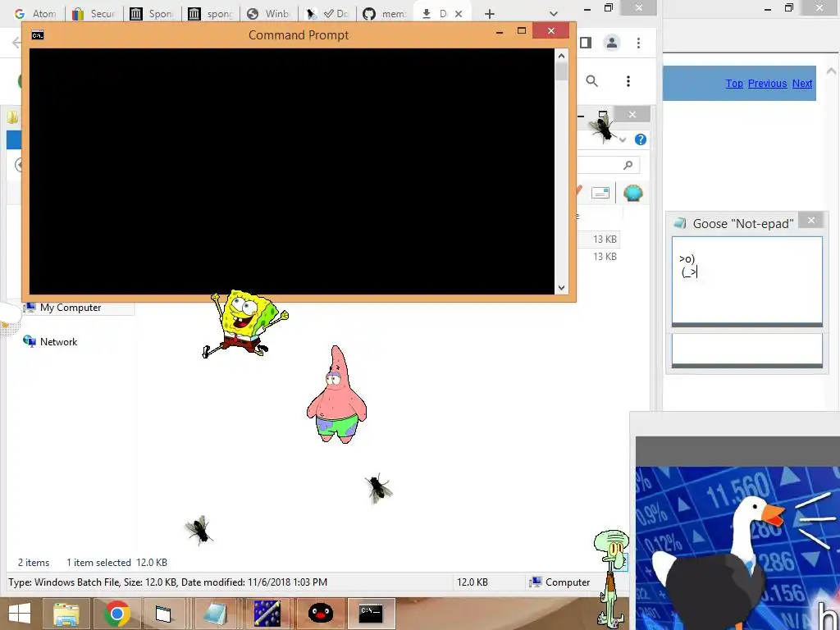Screen dimensions: 840x630
Task: Switch to the Do Chrome tab
Action: pyautogui.click(x=327, y=14)
